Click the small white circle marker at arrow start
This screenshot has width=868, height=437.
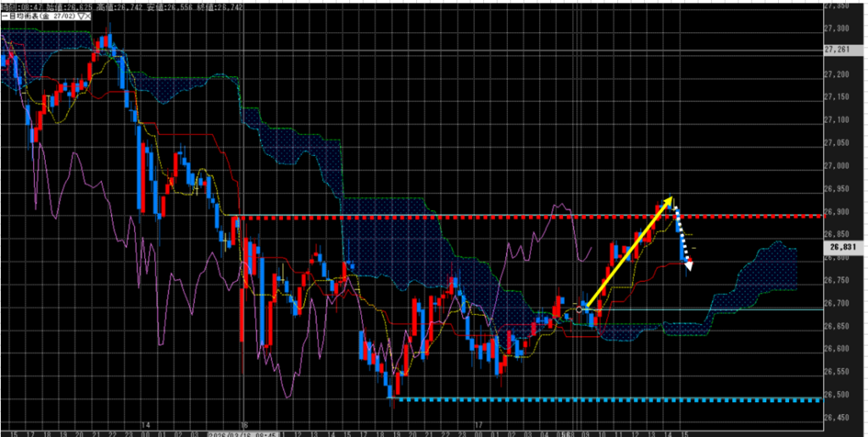(580, 309)
